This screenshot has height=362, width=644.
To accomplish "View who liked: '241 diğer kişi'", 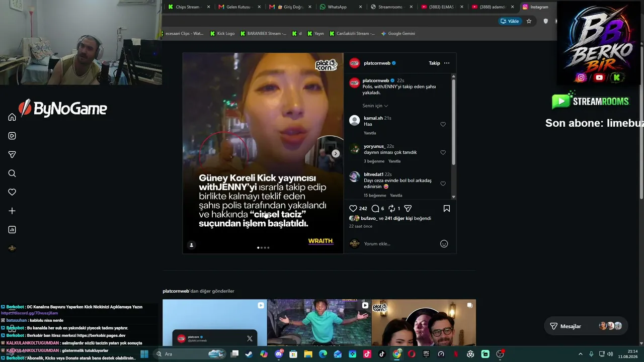I will tap(398, 218).
